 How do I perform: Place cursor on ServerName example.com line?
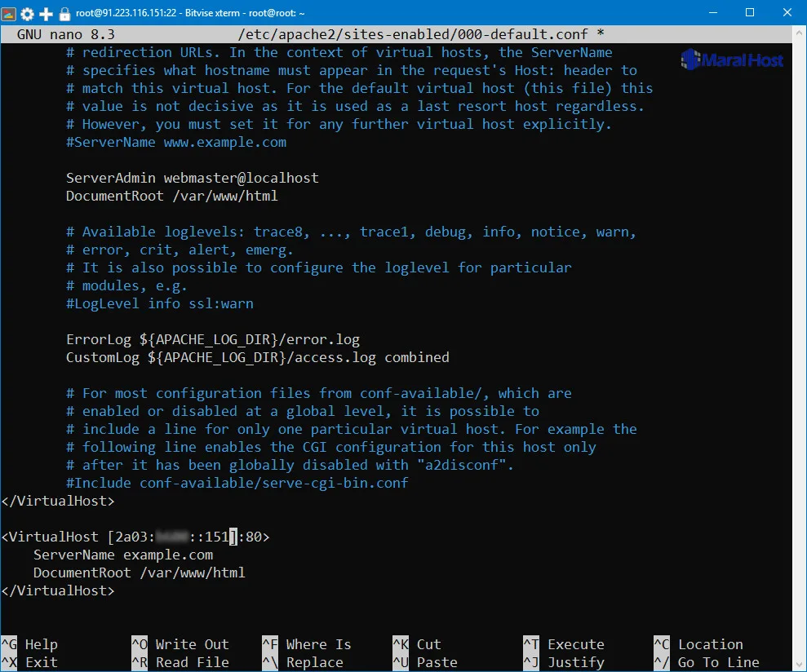(x=122, y=555)
